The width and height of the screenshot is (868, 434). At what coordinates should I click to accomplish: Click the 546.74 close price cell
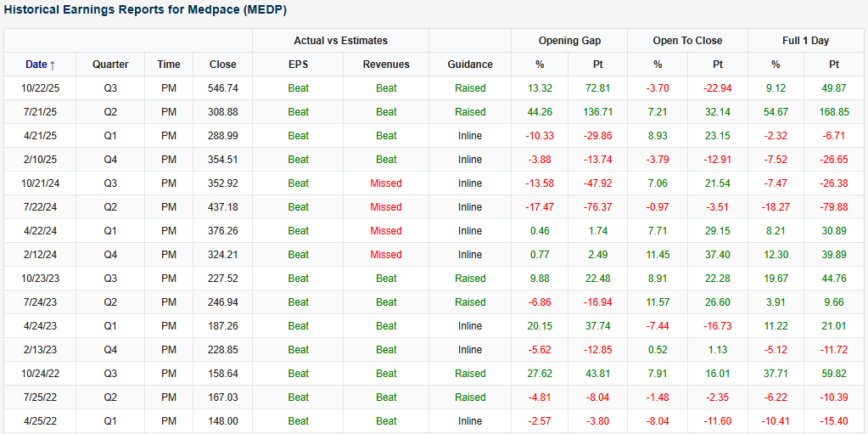(222, 87)
